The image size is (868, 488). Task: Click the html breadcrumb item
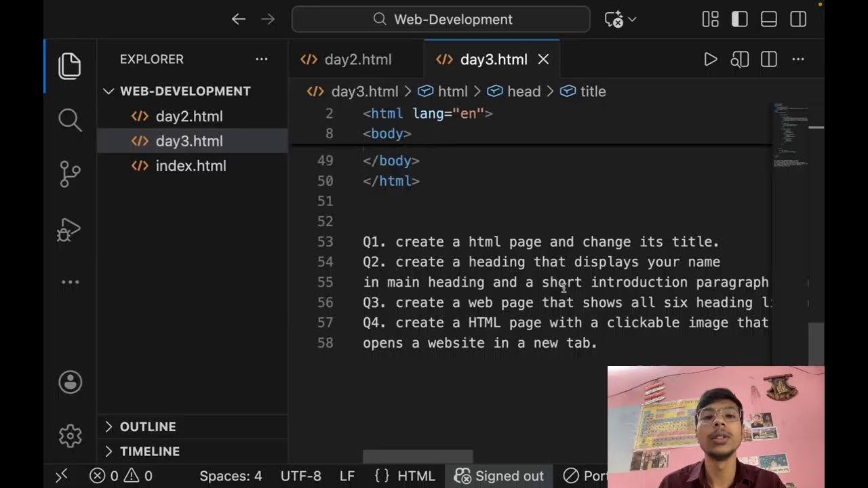click(x=443, y=91)
